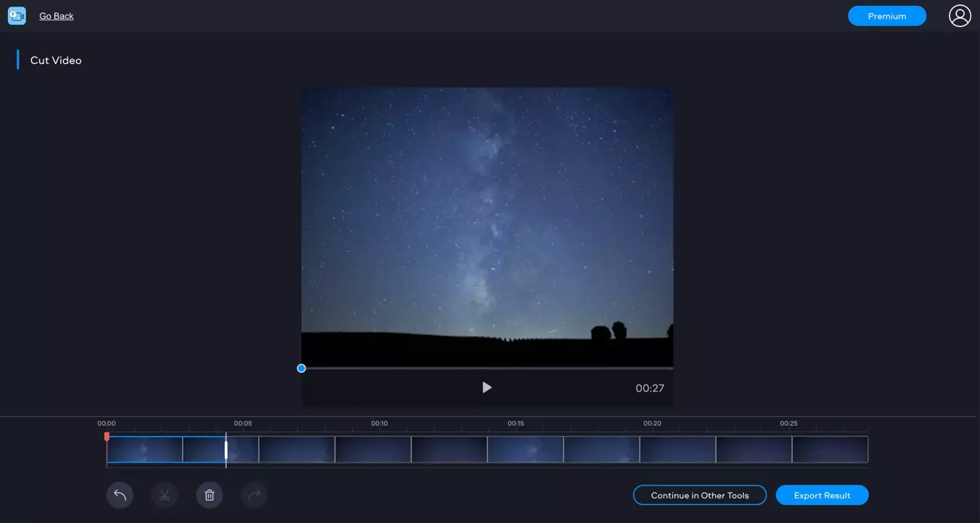Click Continue in Other Tools
Screen dimensions: 980x523
(x=700, y=495)
